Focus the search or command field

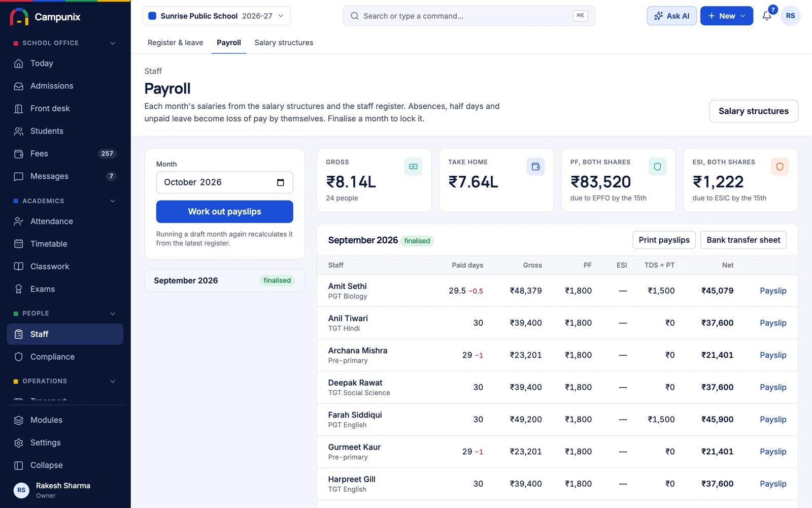[x=469, y=16]
